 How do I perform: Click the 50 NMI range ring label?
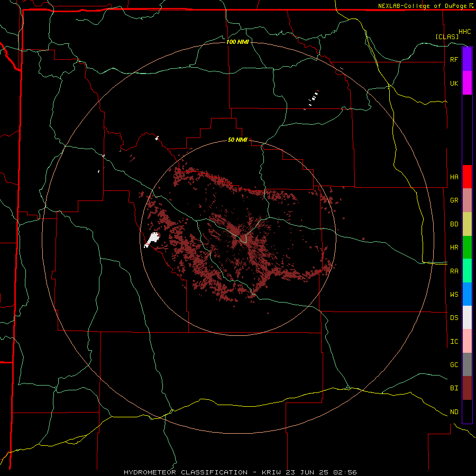(x=237, y=140)
